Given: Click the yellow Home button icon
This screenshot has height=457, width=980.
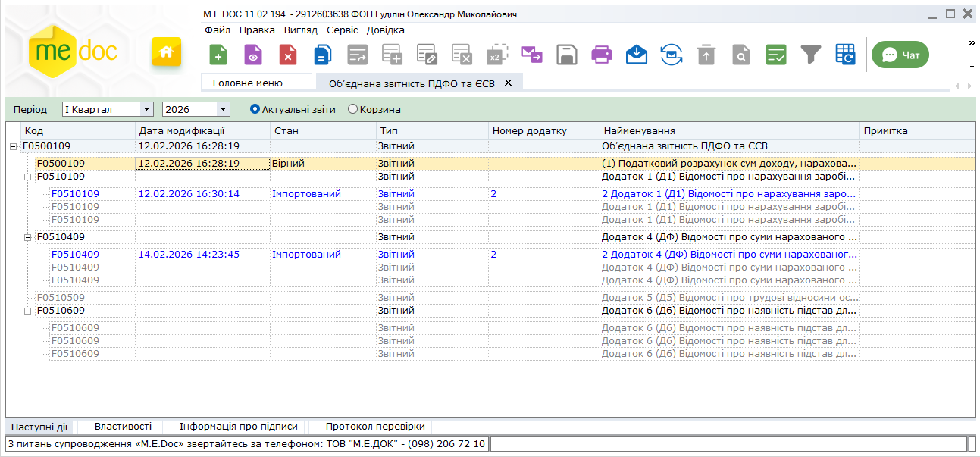Looking at the screenshot, I should pos(166,52).
